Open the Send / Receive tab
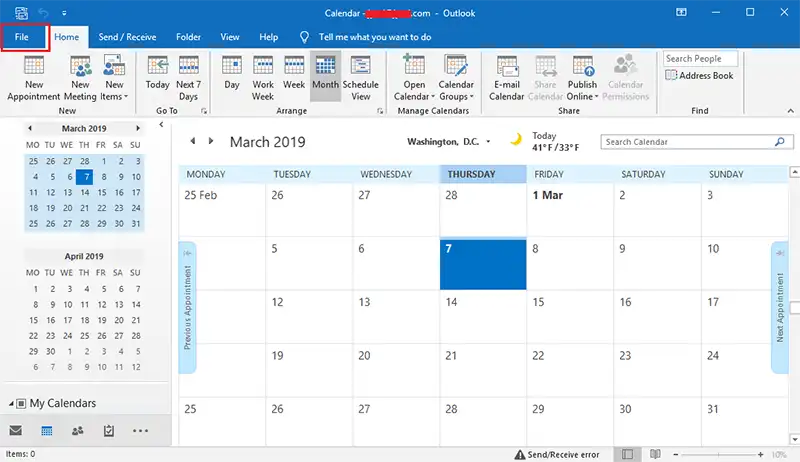This screenshot has height=462, width=800. (x=127, y=37)
